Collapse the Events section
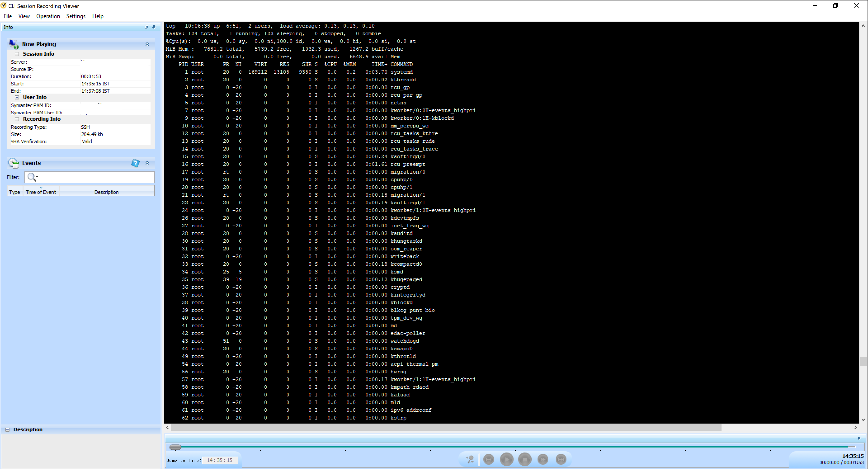868x469 pixels. pyautogui.click(x=147, y=163)
